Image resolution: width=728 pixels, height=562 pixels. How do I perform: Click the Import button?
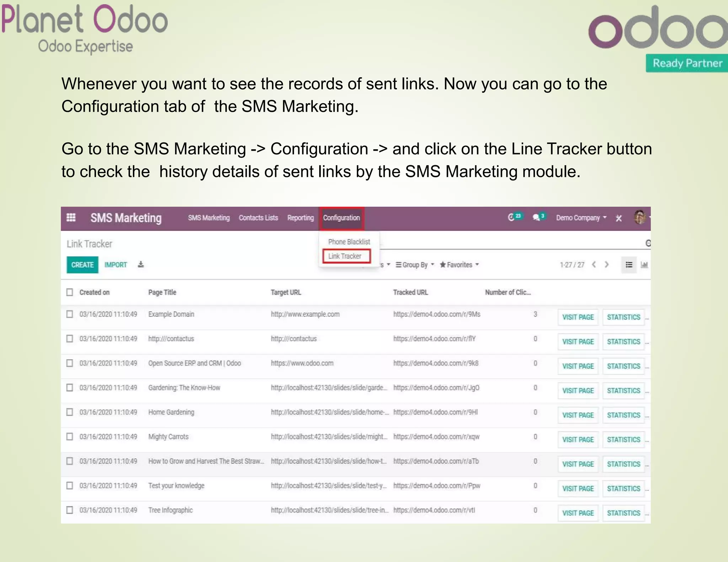tap(116, 265)
